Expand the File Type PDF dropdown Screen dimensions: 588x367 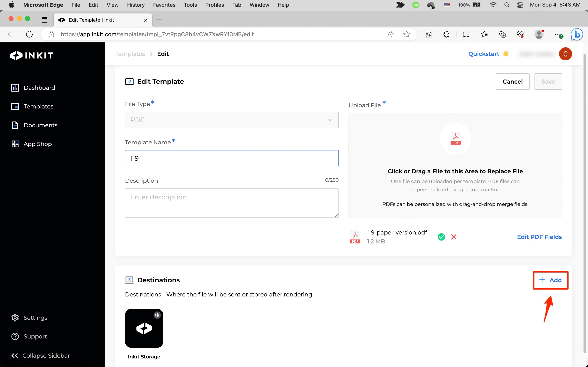pos(231,120)
